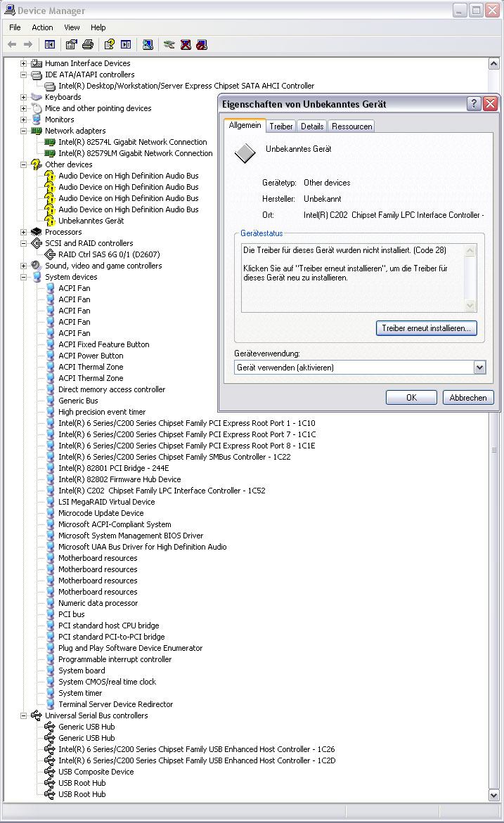Expand the Keyboards node

23,97
